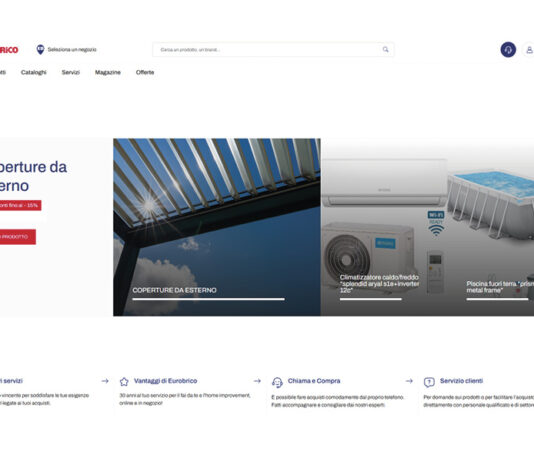Open the 'Chiama e Compra' link
The height and width of the screenshot is (462, 534).
click(x=314, y=381)
